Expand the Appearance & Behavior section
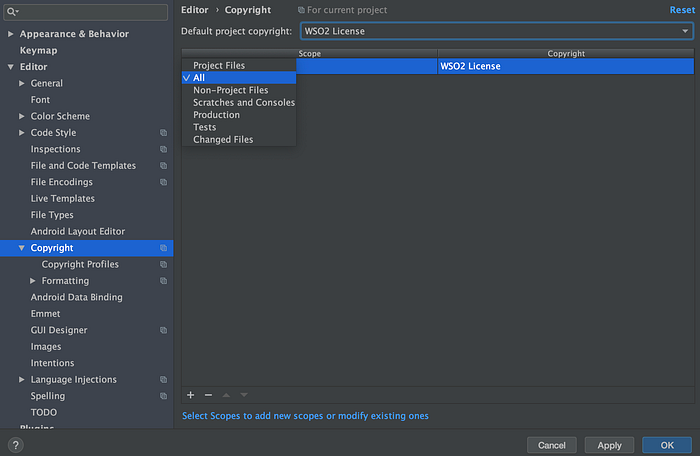 [x=11, y=34]
